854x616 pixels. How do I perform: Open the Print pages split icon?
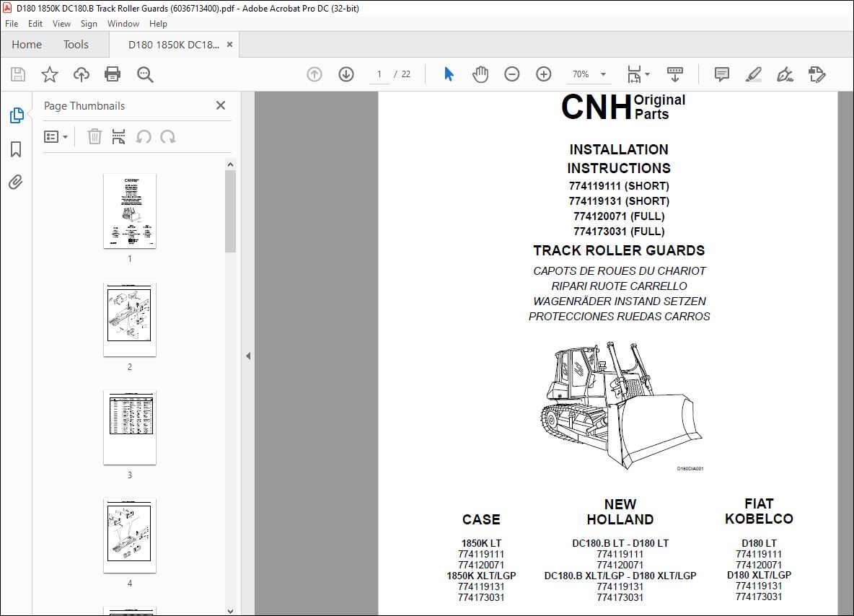tap(118, 137)
